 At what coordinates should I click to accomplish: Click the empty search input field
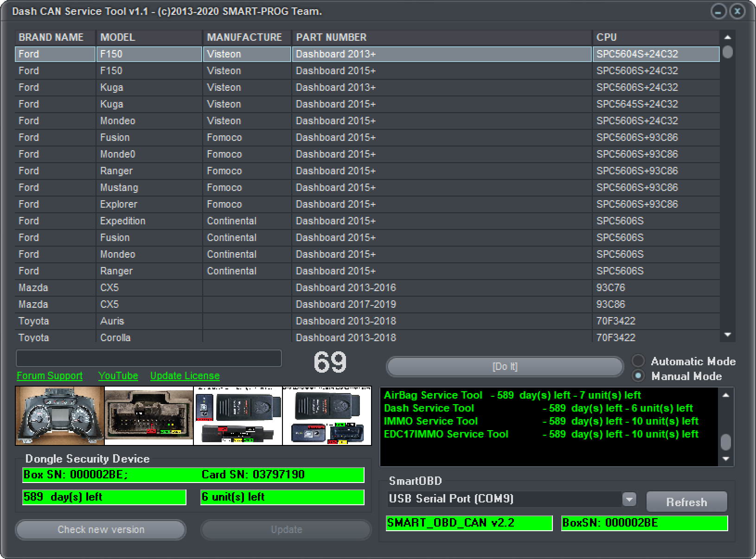[148, 358]
